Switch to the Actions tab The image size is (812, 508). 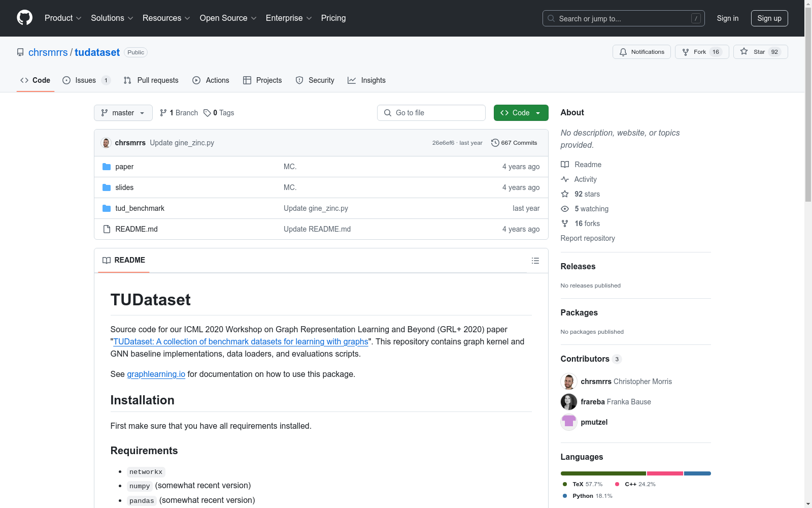pyautogui.click(x=211, y=80)
